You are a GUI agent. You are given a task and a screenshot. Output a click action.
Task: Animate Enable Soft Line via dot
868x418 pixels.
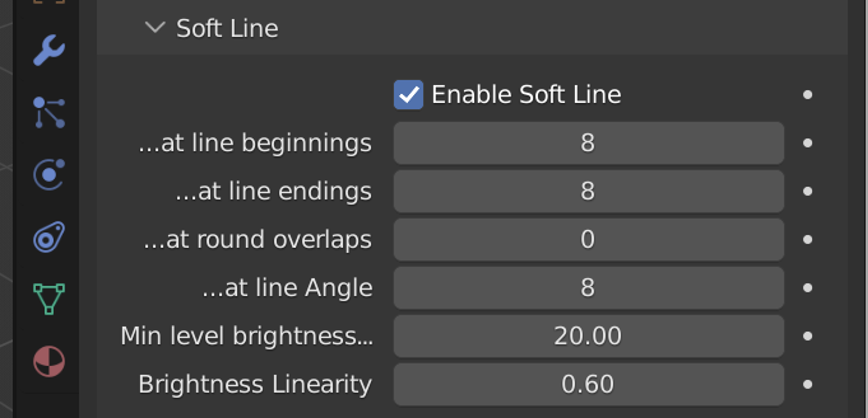(807, 95)
